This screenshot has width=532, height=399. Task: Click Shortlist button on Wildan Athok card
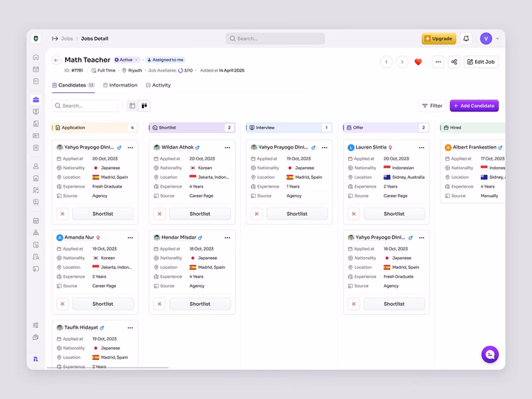(199, 214)
